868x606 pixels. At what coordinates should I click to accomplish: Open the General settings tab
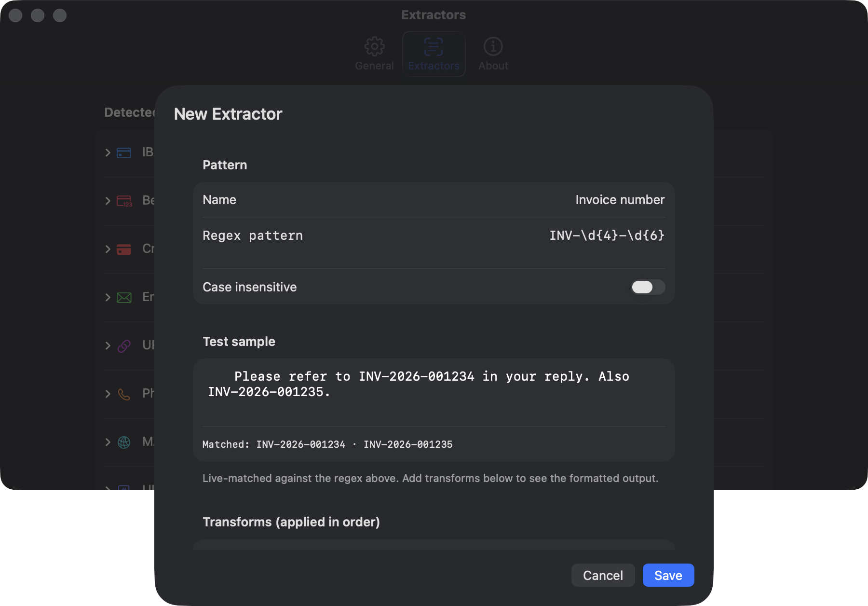coord(374,54)
